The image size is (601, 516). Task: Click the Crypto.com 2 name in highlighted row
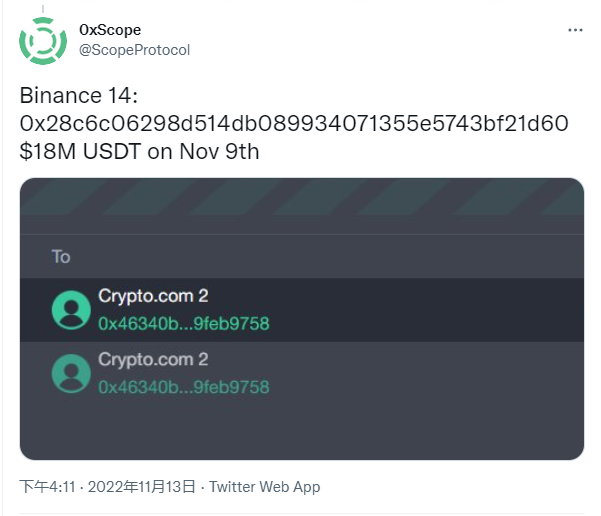(x=153, y=296)
